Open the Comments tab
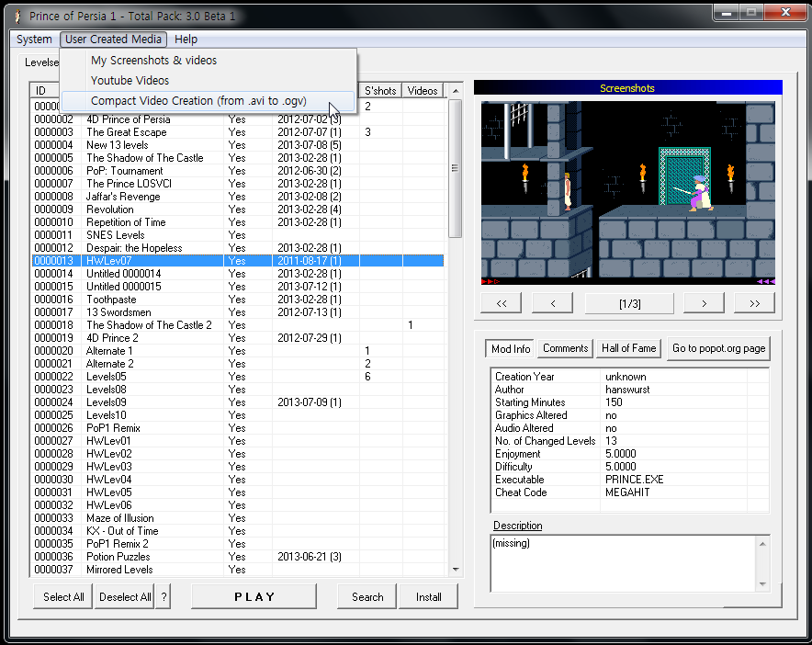 (x=565, y=348)
